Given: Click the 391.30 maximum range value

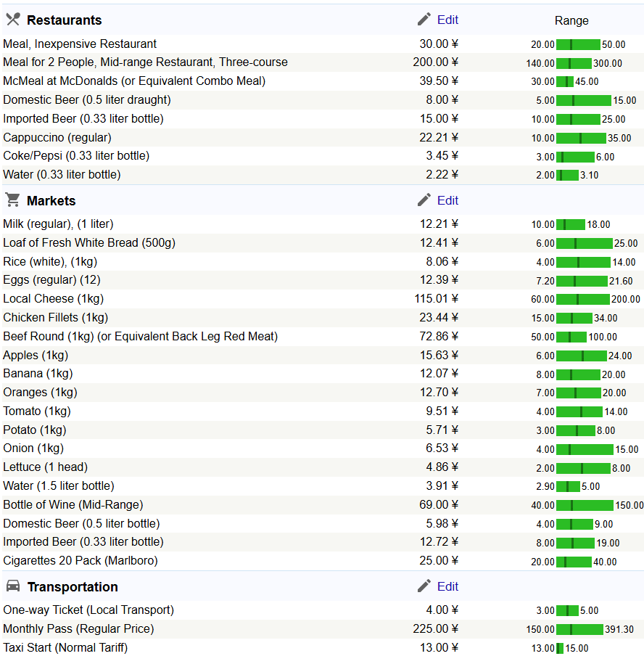Looking at the screenshot, I should pyautogui.click(x=619, y=630).
